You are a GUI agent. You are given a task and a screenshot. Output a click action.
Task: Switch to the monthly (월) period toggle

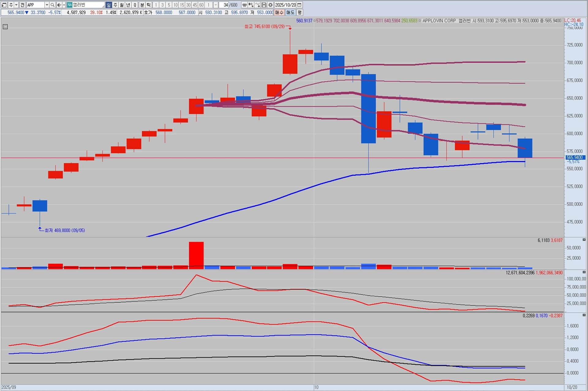(122, 5)
